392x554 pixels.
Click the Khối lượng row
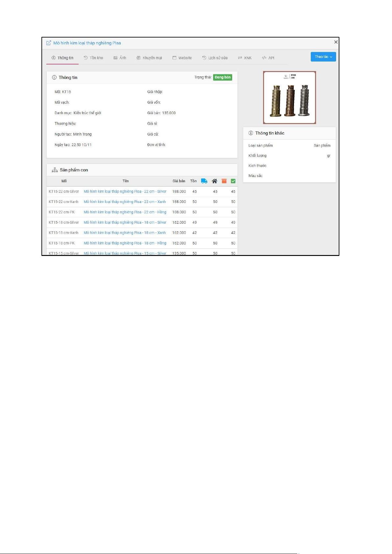(x=289, y=156)
